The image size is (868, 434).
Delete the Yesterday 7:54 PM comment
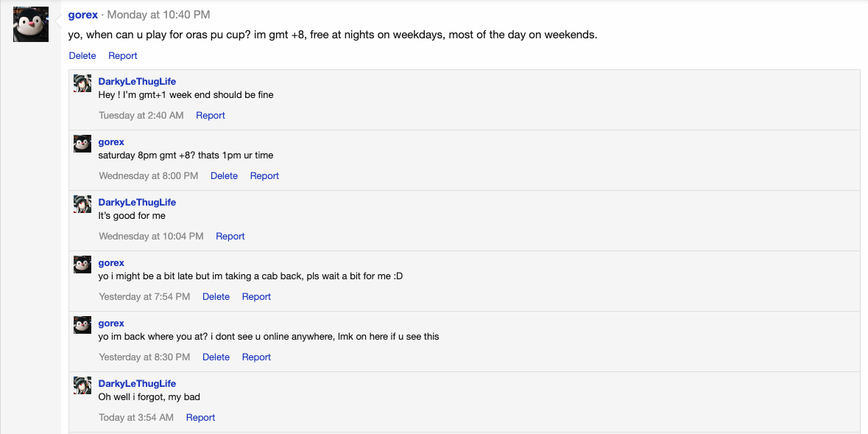[x=216, y=297]
